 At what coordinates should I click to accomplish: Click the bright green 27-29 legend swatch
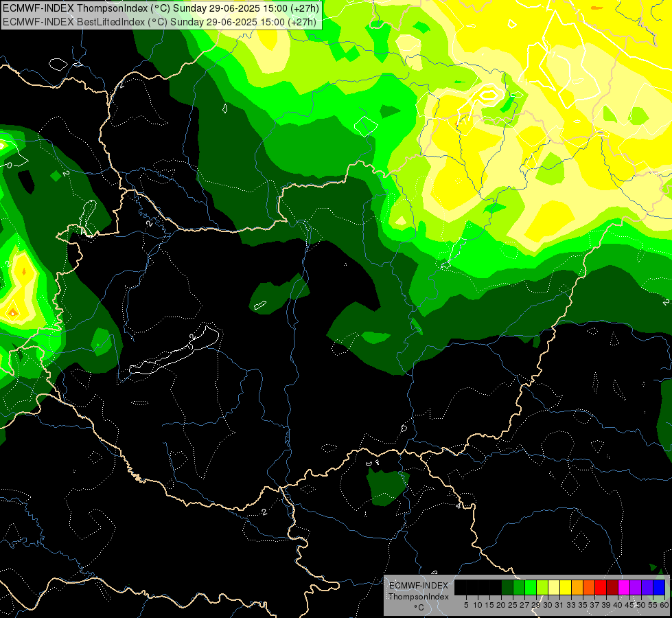tap(531, 588)
